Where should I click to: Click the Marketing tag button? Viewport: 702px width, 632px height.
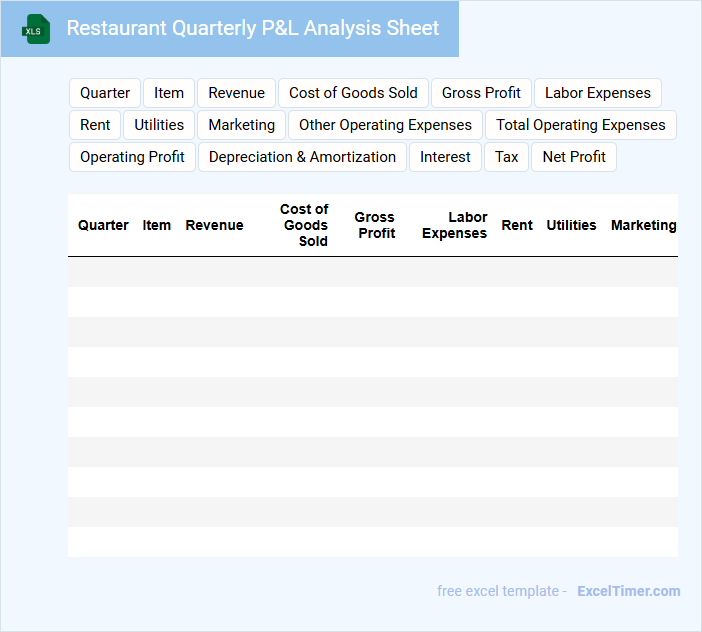point(241,125)
